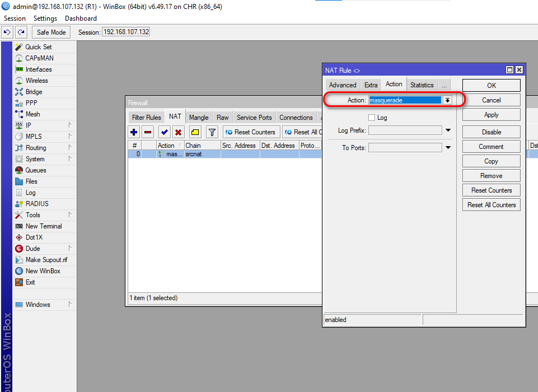Switch to the Mangle tab in Firewall
538x392 pixels.
coord(199,118)
